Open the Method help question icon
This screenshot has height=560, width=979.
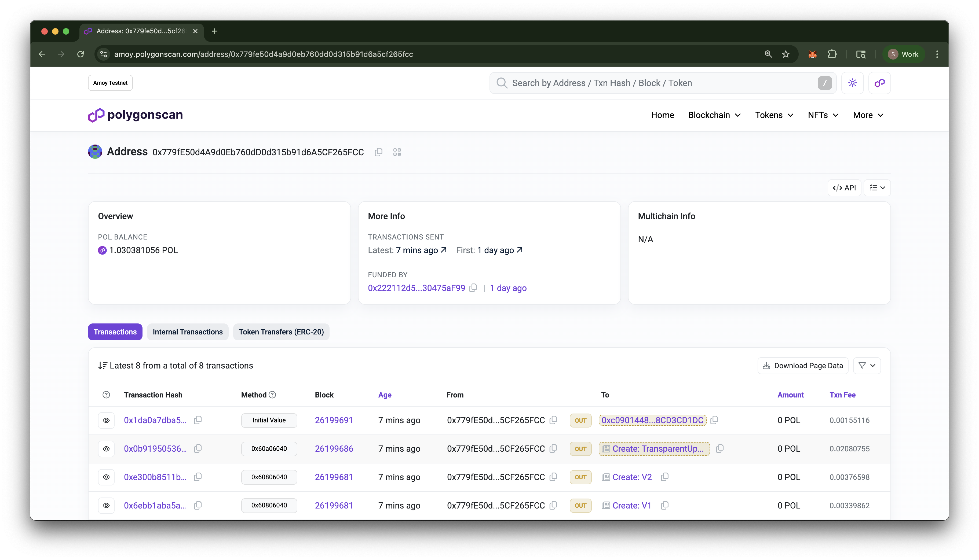272,395
